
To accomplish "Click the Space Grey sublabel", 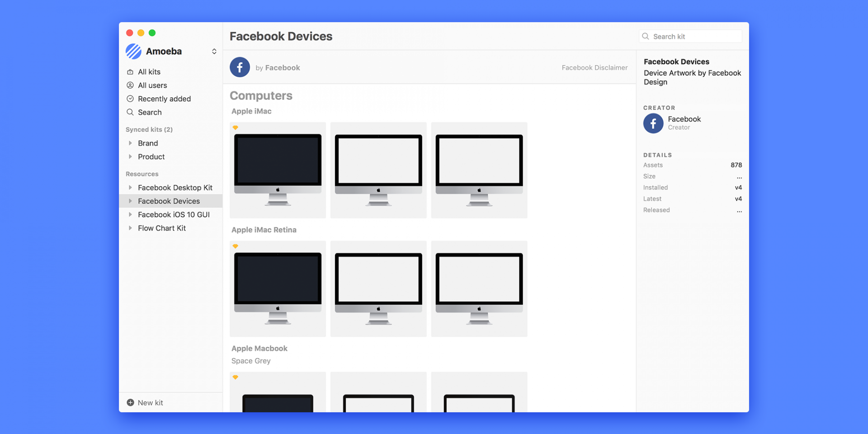I will (251, 361).
